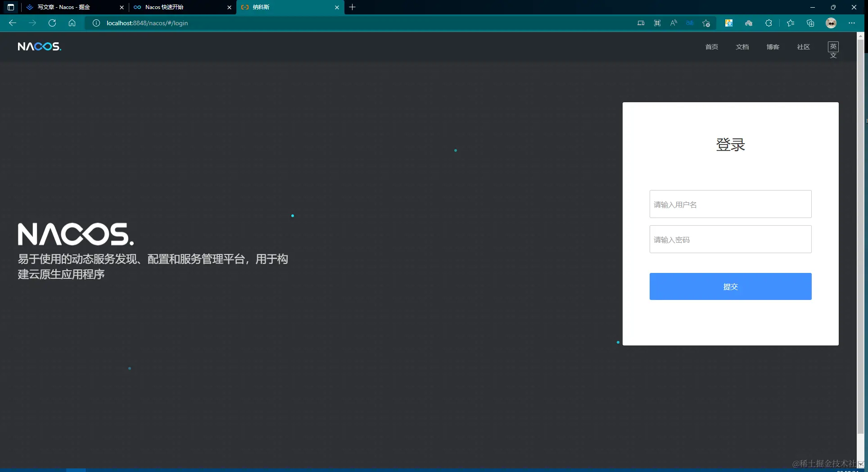The height and width of the screenshot is (472, 868).
Task: Focus the 请输入用户名 username field
Action: point(730,204)
